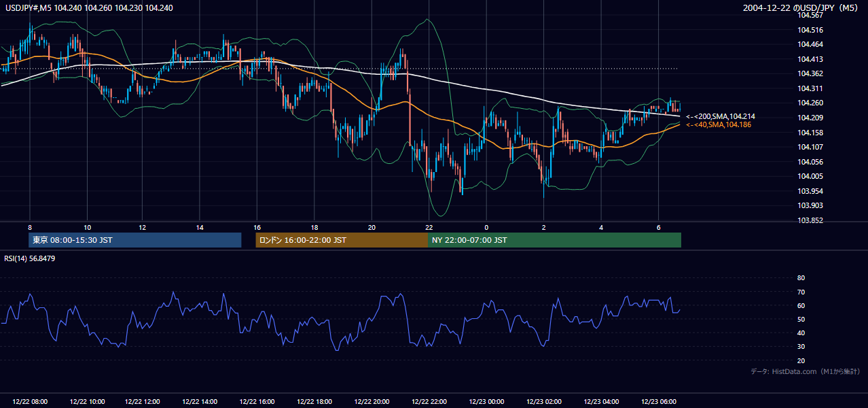The image size is (868, 408).
Task: Click RSI scale value 50
Action: pos(801,319)
